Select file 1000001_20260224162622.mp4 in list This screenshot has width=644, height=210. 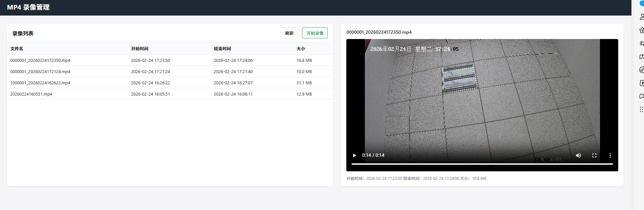pos(40,83)
